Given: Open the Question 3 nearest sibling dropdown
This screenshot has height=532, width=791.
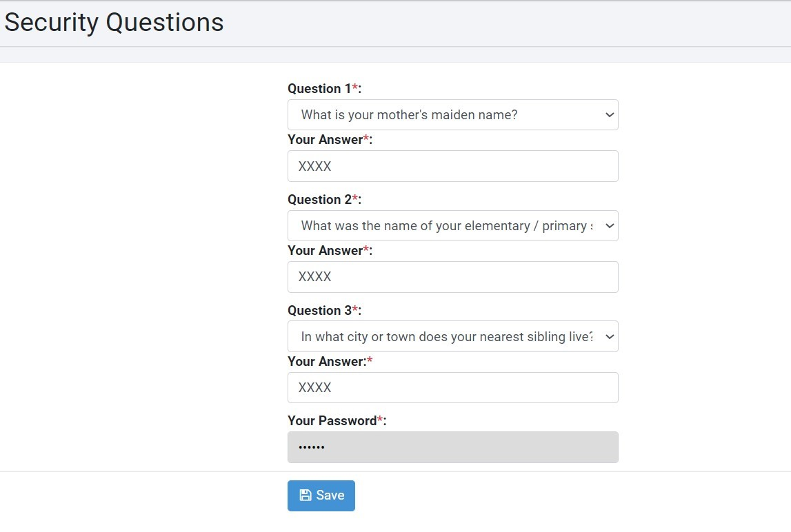Looking at the screenshot, I should 453,336.
